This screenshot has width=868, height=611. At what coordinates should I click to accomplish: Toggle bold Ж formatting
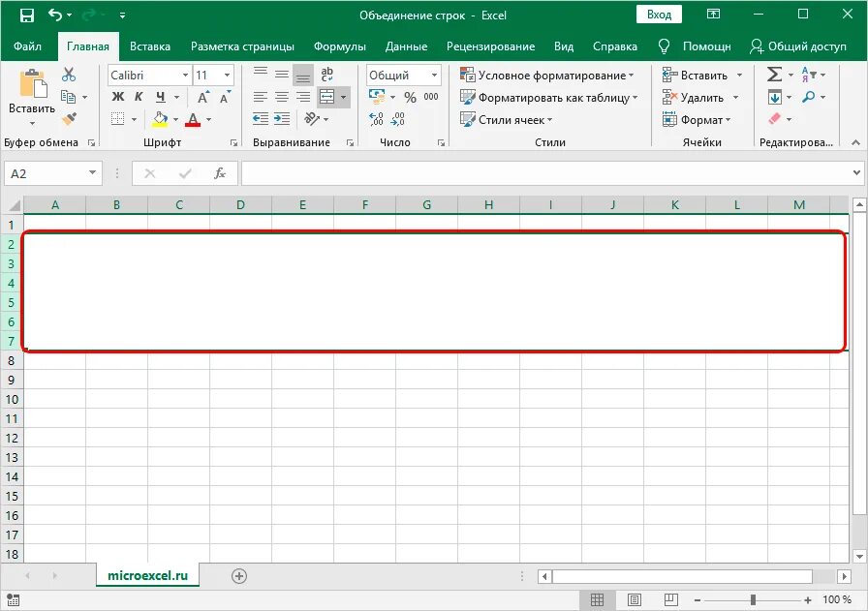[x=118, y=98]
